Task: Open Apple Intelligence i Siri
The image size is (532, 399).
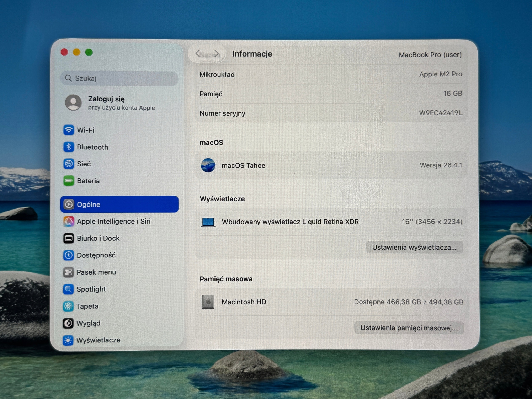Action: point(119,221)
